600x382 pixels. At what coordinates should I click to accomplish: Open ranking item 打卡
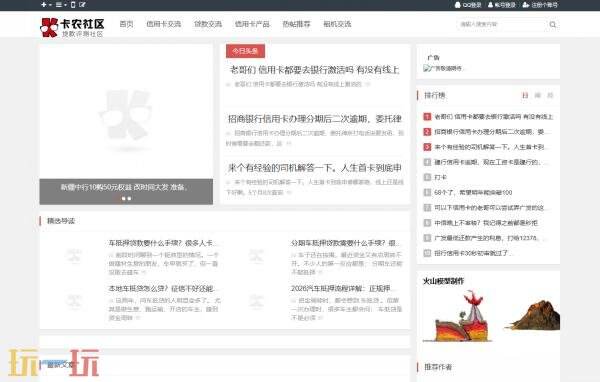click(x=440, y=177)
